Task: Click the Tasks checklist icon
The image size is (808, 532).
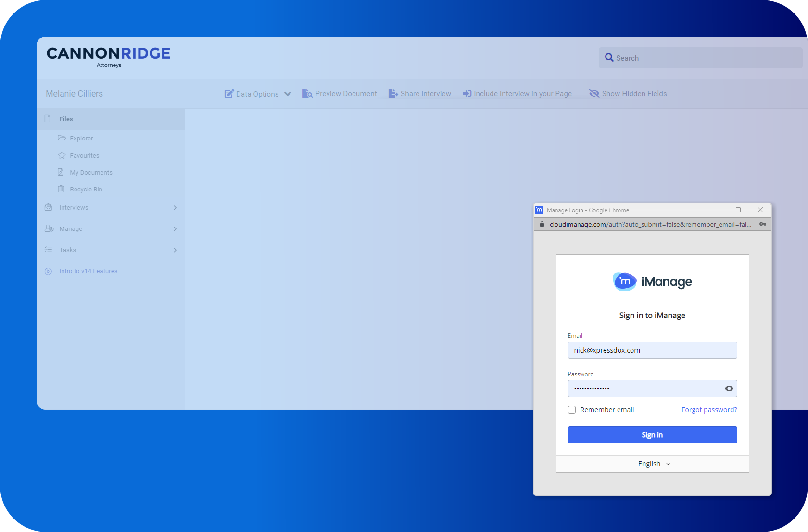Action: (48, 250)
